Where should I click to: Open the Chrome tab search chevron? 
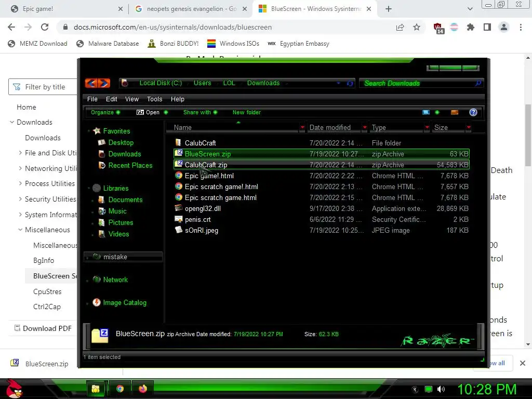(x=470, y=9)
